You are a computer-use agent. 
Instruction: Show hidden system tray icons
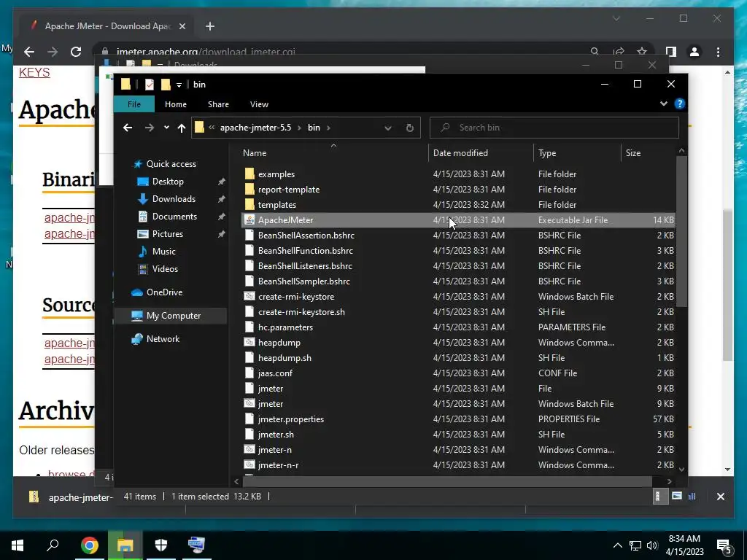(x=617, y=545)
